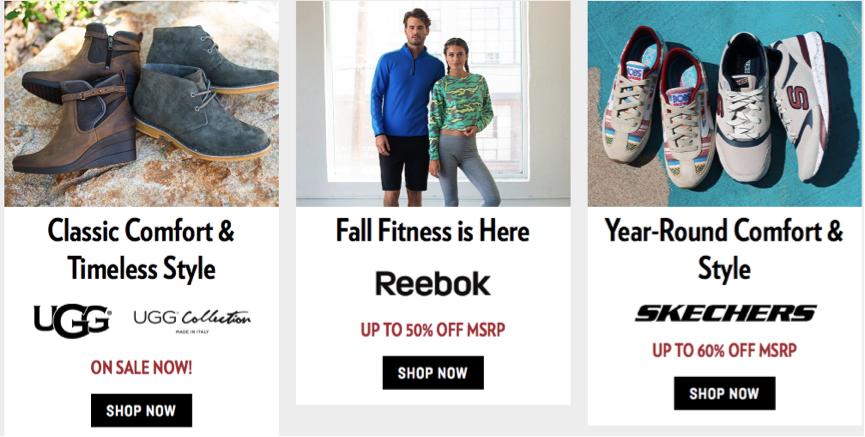Click the Up to 50% Off MSRP text

(432, 329)
